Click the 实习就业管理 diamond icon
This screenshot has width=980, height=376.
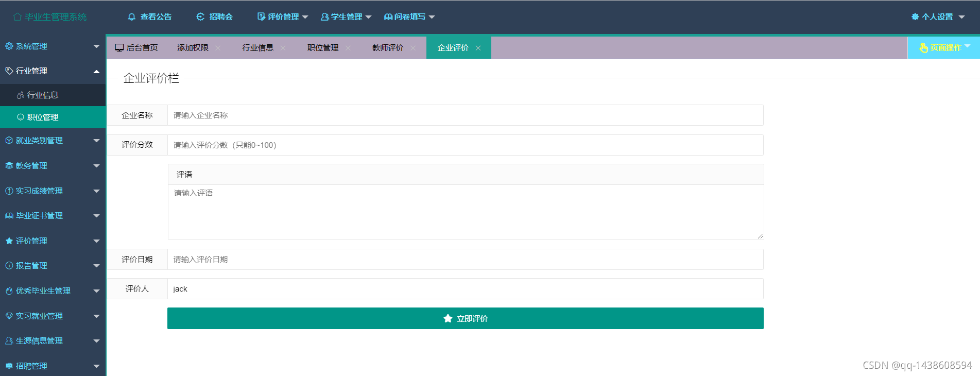(9, 316)
